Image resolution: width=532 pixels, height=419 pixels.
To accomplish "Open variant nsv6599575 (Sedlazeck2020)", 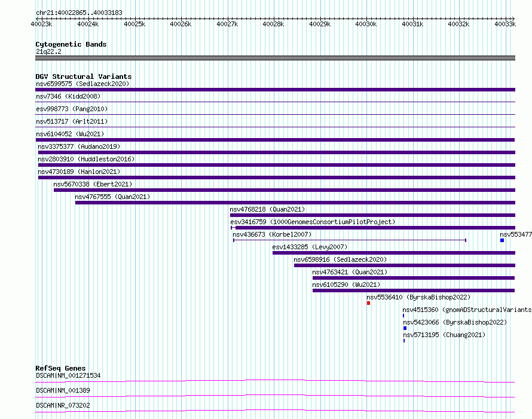I will 82,84.
